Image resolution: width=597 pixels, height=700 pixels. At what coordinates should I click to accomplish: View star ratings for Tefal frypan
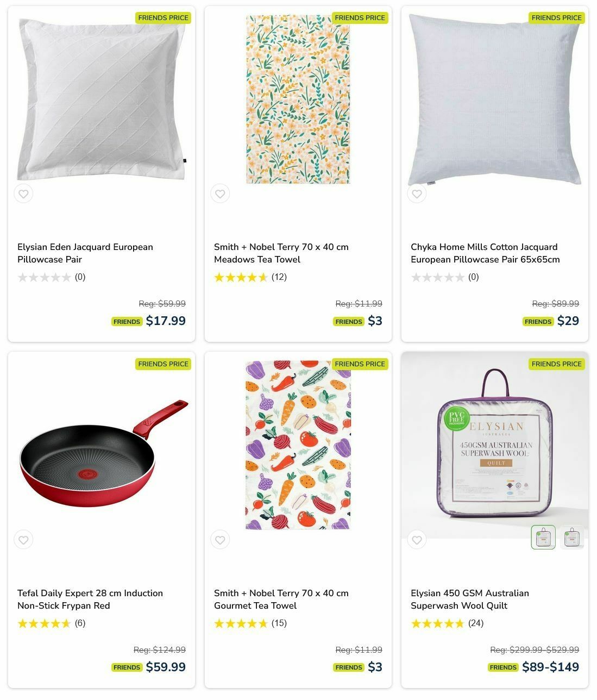click(45, 623)
